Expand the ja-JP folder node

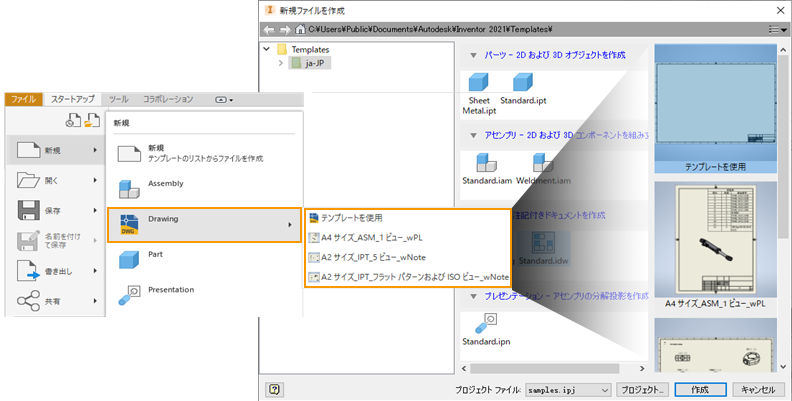tap(281, 63)
